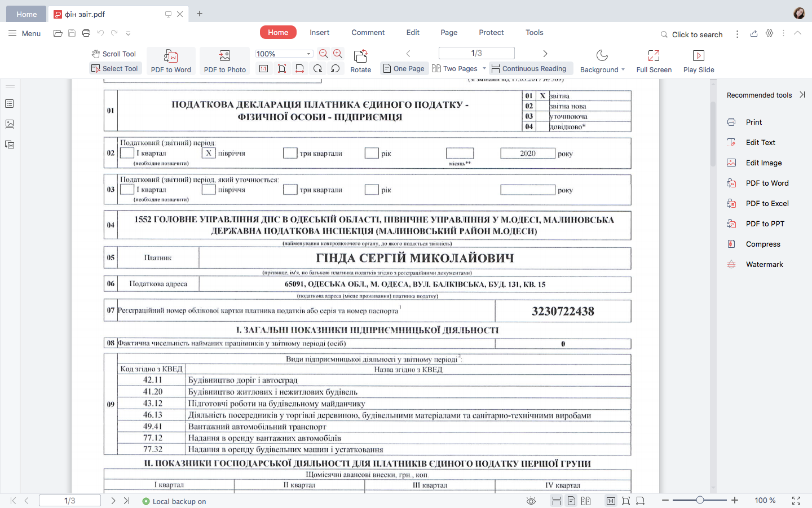Switch to the Protect tab
The width and height of the screenshot is (812, 508).
491,32
